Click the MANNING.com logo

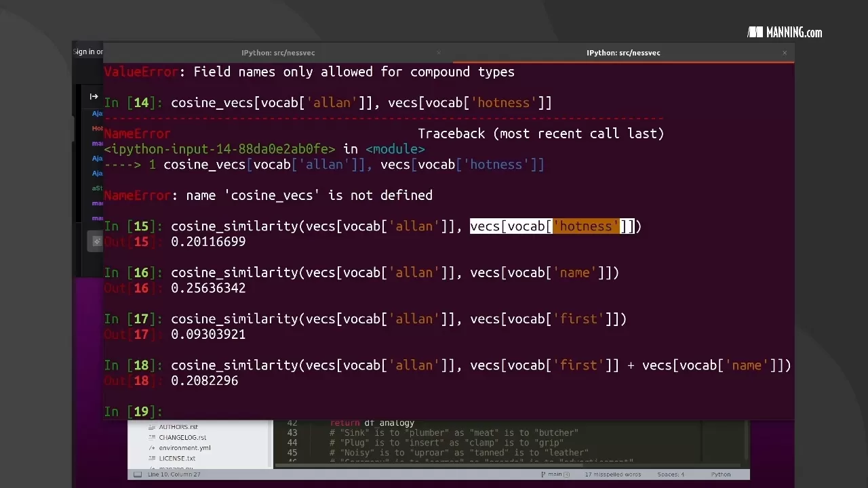pos(784,32)
